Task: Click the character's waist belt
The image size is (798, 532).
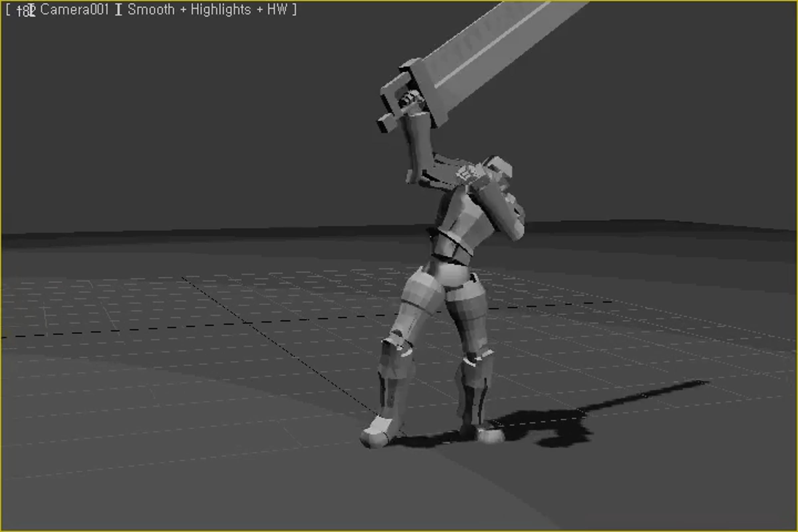Action: point(453,249)
